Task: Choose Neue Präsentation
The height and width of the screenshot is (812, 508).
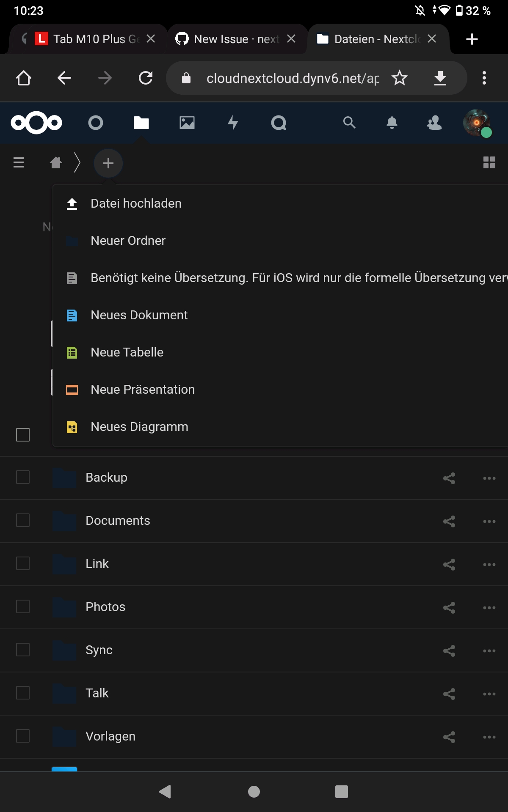Action: (x=280, y=390)
